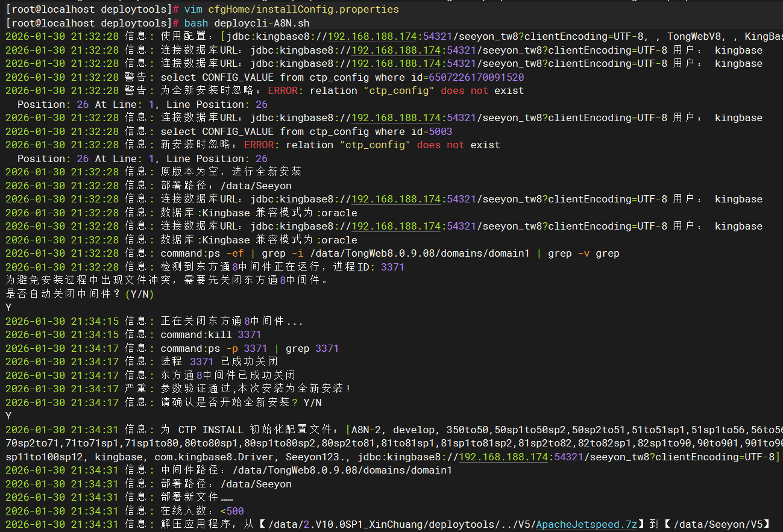Click the 5003 id value in the select query
The image size is (783, 532).
tap(441, 131)
